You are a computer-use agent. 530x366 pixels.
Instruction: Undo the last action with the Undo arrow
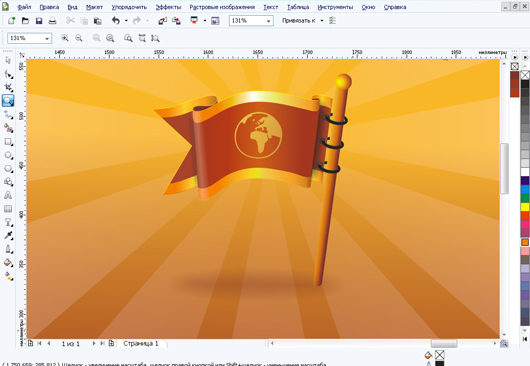(116, 21)
